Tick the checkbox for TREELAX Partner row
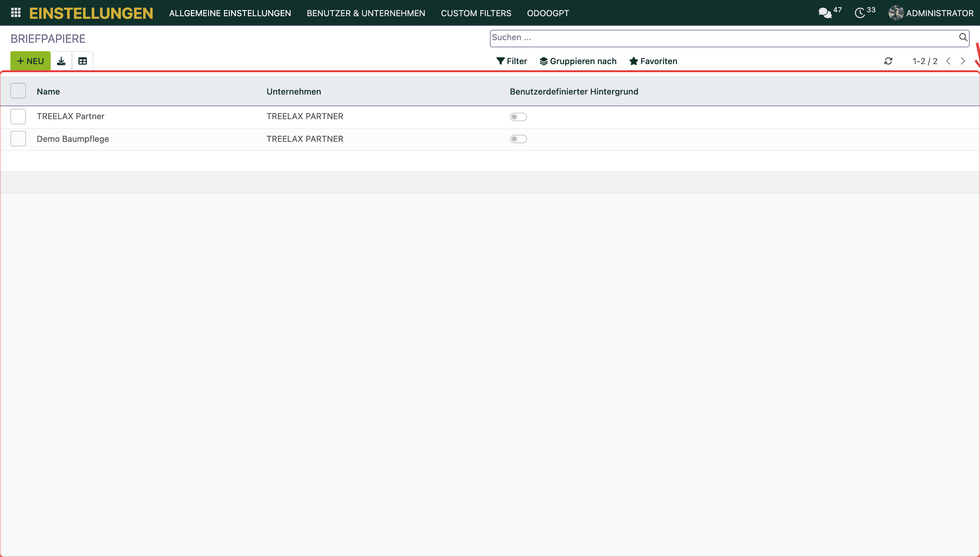980x557 pixels. [18, 116]
